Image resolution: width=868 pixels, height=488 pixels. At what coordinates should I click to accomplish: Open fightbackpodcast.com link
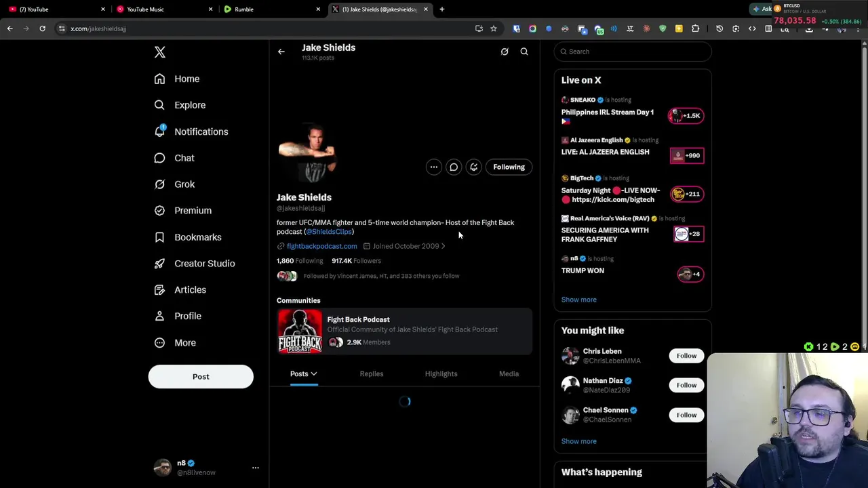pos(321,246)
